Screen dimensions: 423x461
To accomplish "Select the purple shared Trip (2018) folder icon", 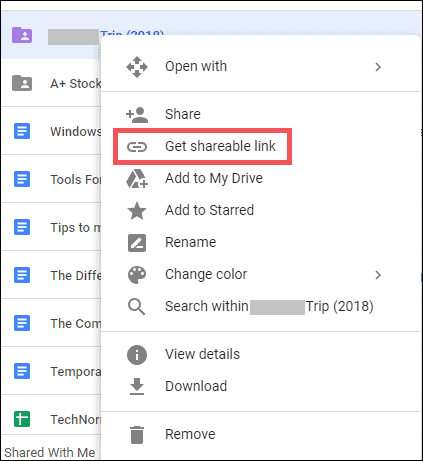I will 22,35.
